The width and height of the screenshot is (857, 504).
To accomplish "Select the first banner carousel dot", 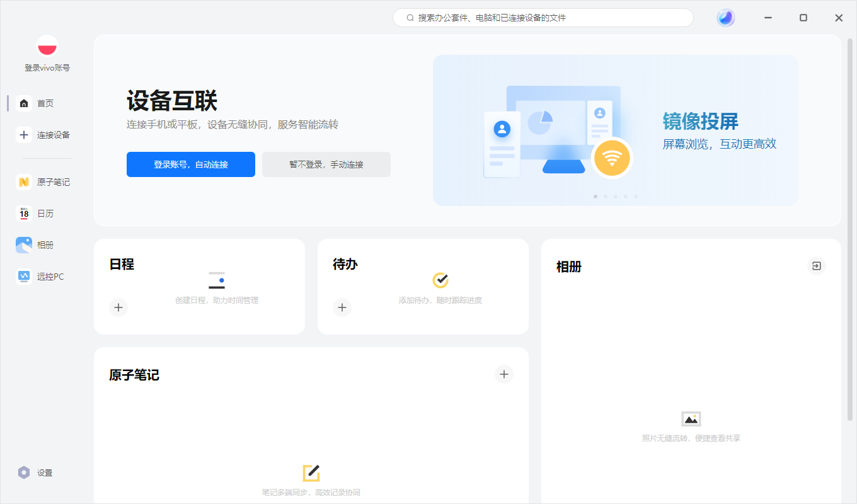I will (595, 197).
